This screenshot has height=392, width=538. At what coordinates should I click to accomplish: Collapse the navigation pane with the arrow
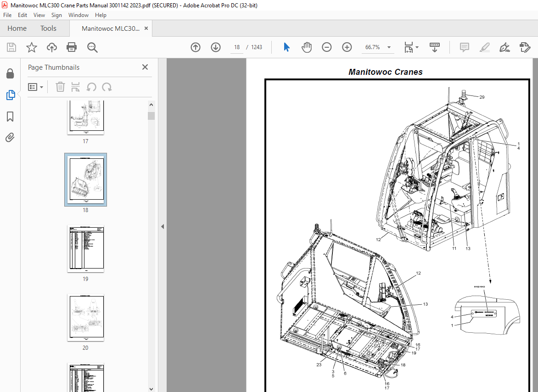(x=163, y=226)
